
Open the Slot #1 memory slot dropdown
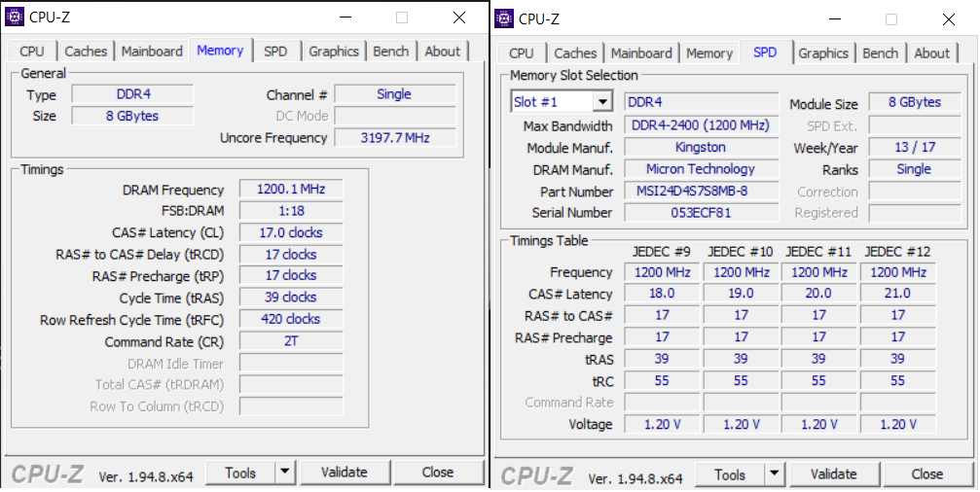coord(562,102)
